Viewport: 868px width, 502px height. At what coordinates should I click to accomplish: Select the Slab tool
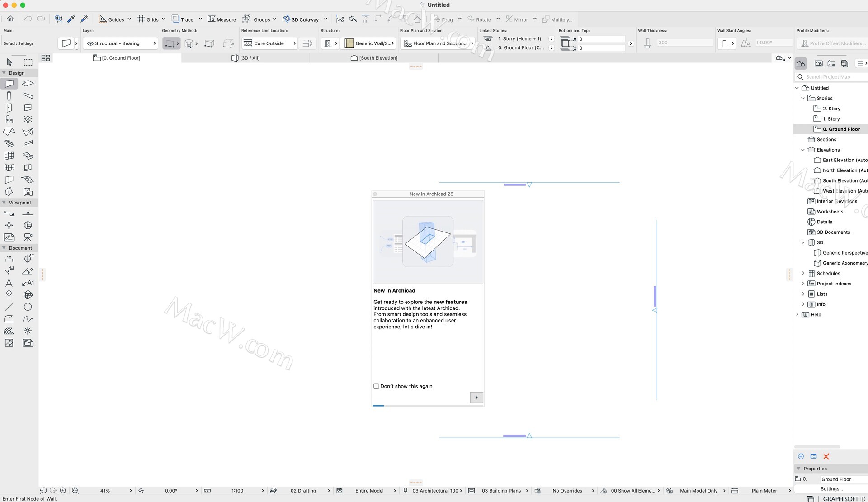coord(28,84)
